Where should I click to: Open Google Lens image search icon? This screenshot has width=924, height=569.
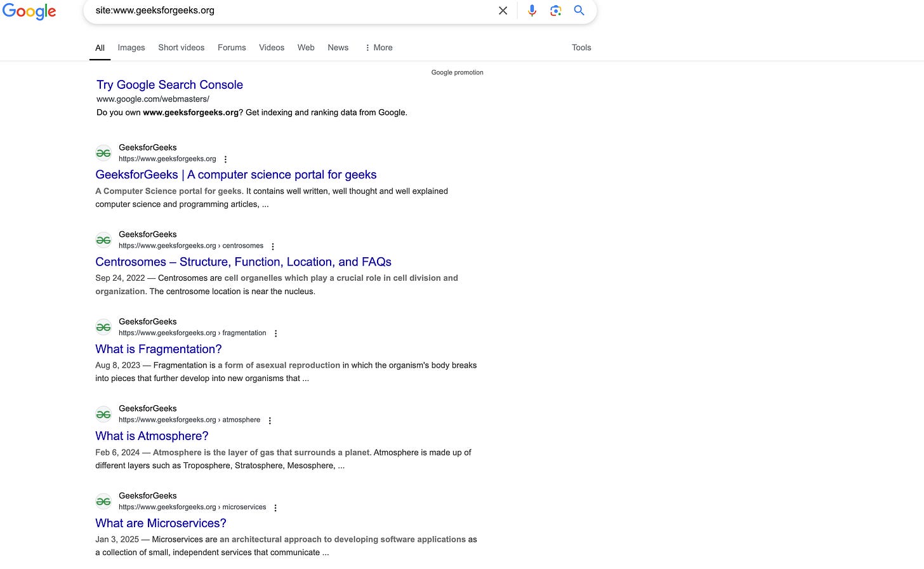tap(556, 11)
